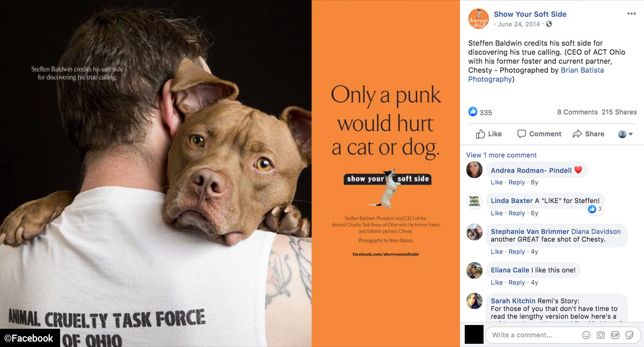644x347 pixels.
Task: Click the 215 Shares link
Action: [x=619, y=112]
